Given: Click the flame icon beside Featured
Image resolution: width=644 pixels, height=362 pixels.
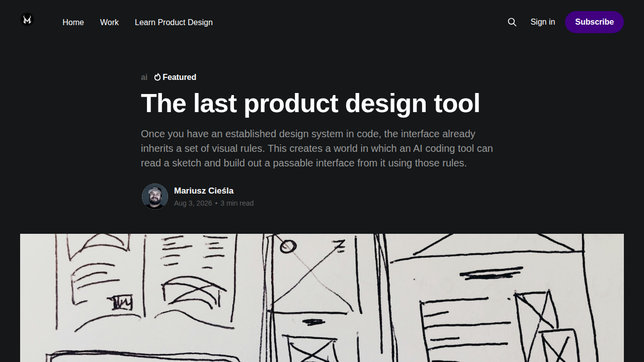Looking at the screenshot, I should point(157,77).
